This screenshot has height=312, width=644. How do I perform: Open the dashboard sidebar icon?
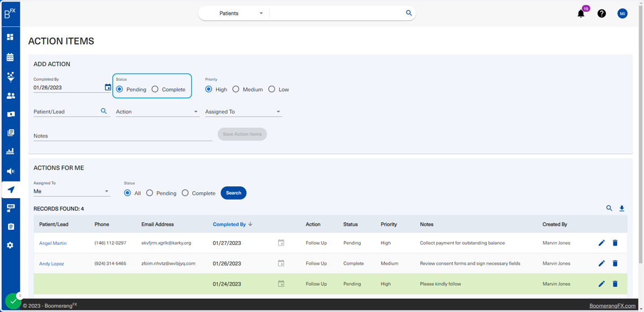click(10, 37)
